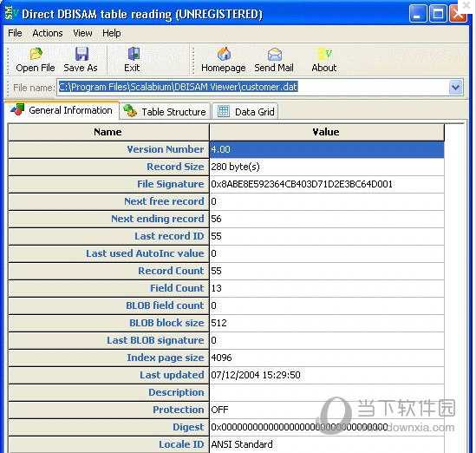Select the Field Count value 13

[327, 288]
